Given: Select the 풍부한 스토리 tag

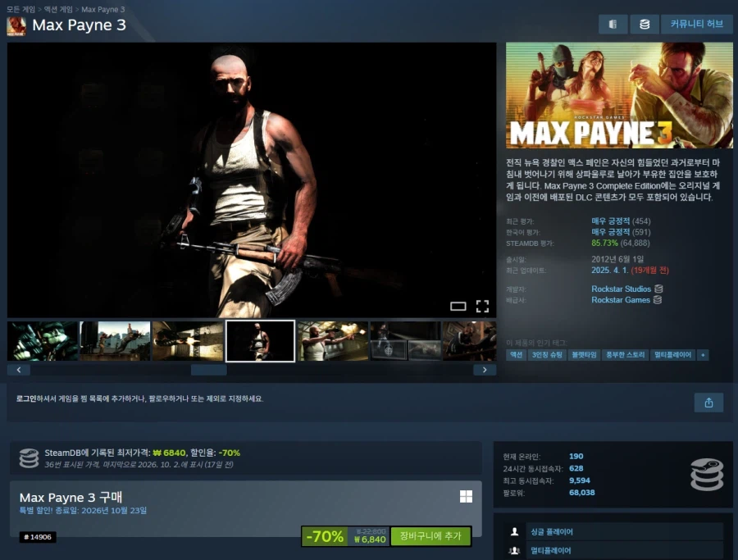Looking at the screenshot, I should coord(625,355).
